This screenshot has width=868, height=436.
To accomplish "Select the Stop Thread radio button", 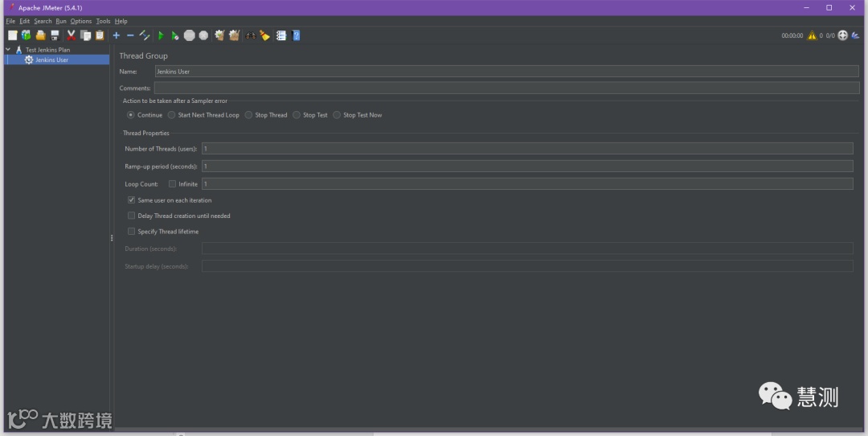I will tap(248, 115).
